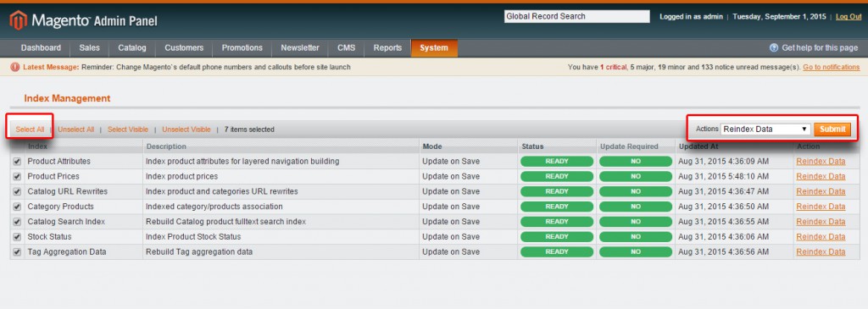
Task: Toggle the Product Prices checkbox
Action: [17, 176]
